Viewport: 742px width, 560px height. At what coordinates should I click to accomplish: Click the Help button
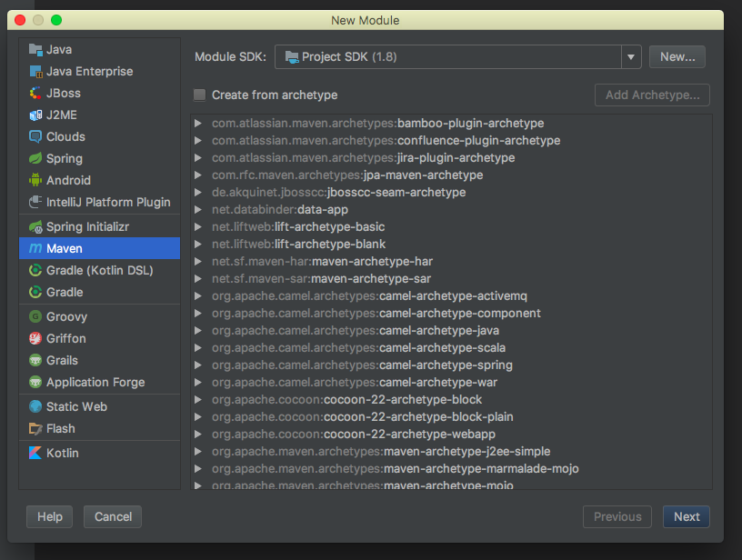point(50,517)
